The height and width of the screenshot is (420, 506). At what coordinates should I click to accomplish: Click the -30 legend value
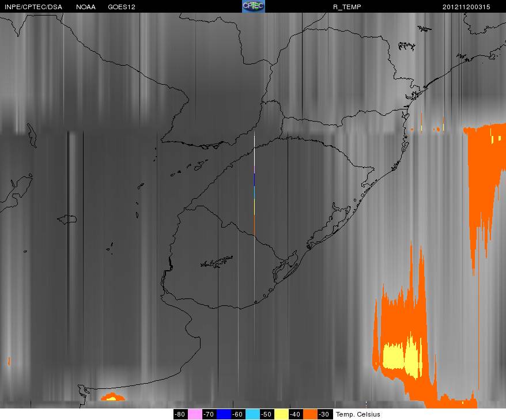click(324, 414)
